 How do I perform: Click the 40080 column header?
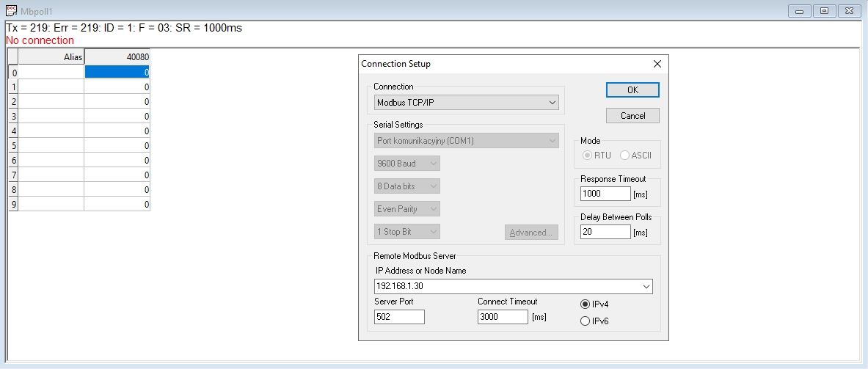point(117,57)
